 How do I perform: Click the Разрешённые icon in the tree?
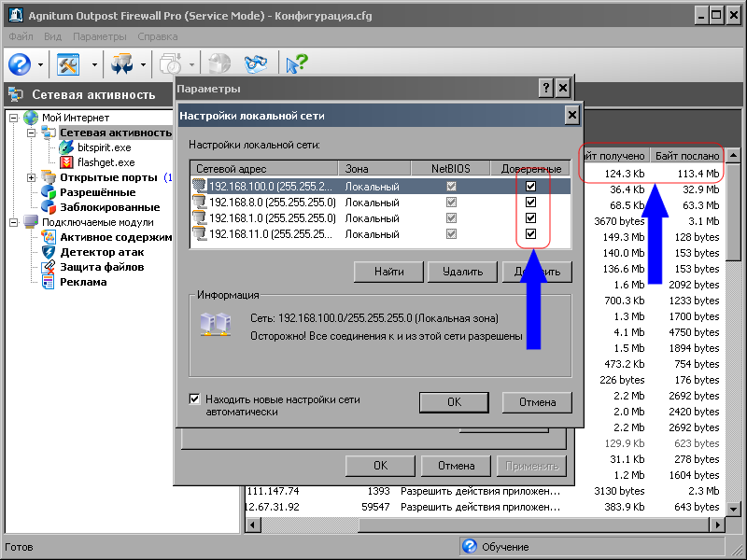49,192
